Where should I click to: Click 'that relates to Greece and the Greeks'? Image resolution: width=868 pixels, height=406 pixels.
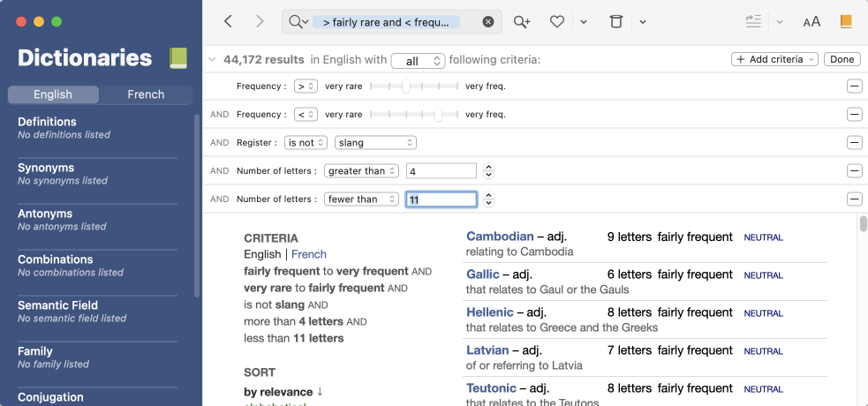point(562,327)
